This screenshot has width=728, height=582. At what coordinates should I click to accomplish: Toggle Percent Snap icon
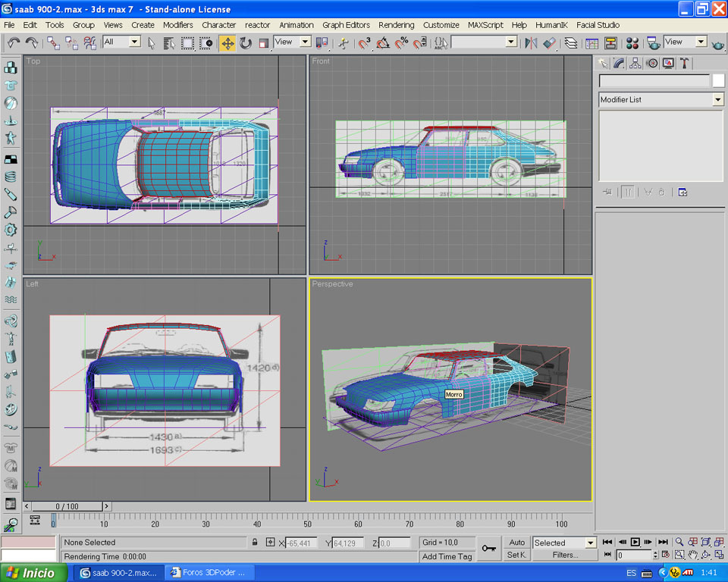[x=401, y=43]
